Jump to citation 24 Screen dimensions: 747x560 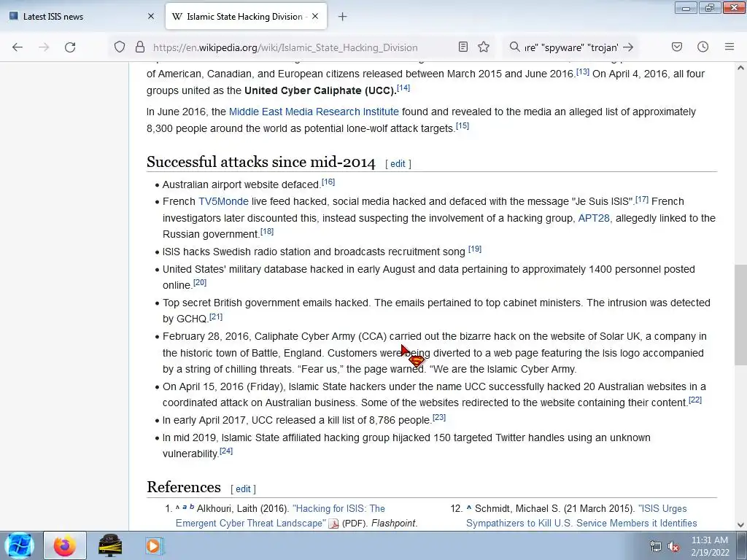(226, 451)
